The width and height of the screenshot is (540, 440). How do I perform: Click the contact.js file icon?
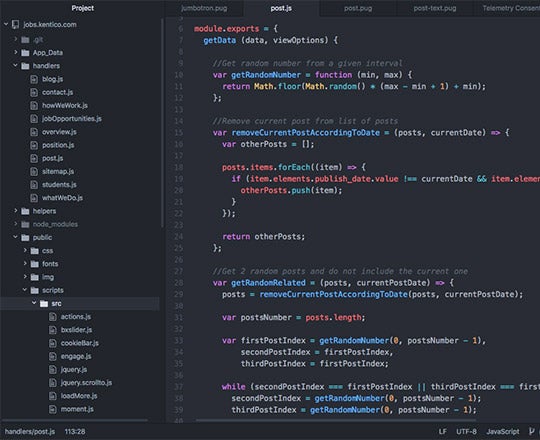tap(34, 92)
